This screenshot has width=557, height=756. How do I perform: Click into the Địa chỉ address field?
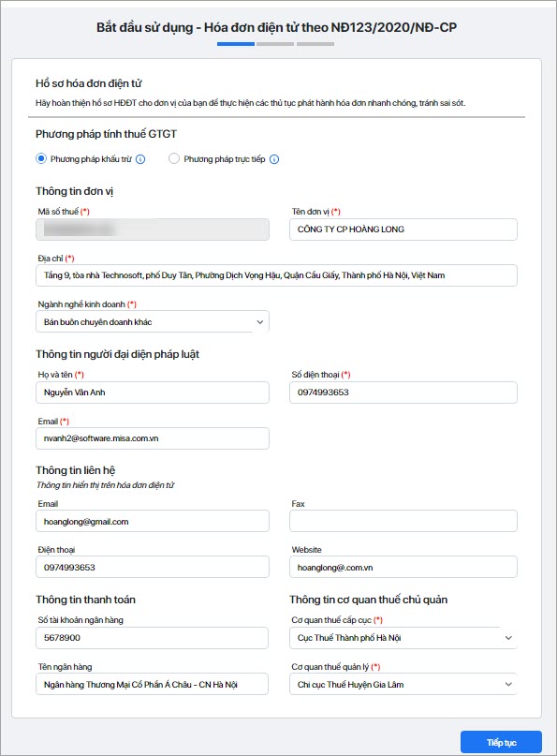(x=276, y=275)
